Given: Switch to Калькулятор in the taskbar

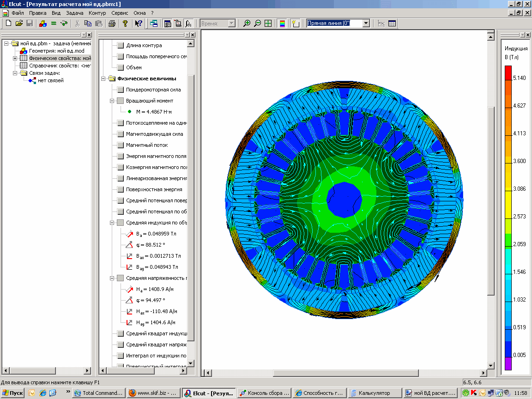Looking at the screenshot, I should [x=374, y=393].
